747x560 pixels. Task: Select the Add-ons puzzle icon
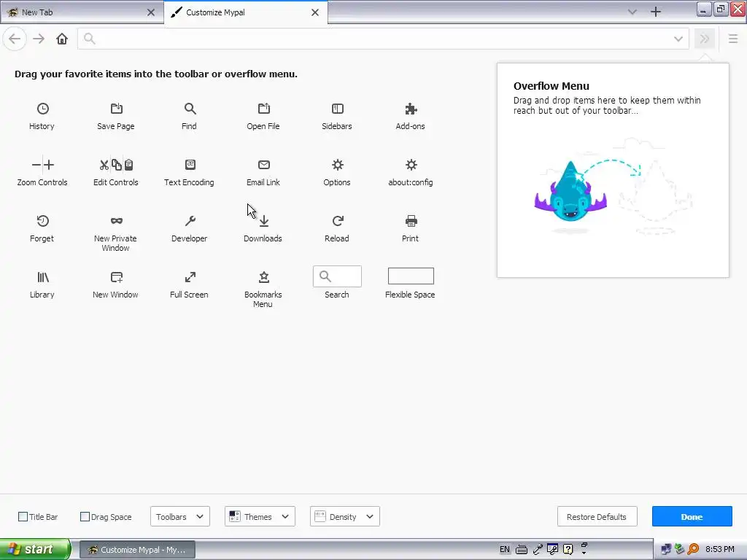411,109
